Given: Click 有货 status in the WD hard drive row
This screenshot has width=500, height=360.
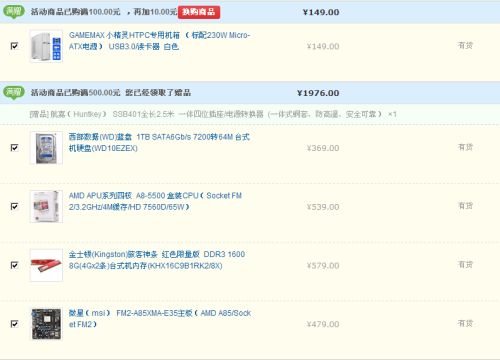Looking at the screenshot, I should coord(465,147).
